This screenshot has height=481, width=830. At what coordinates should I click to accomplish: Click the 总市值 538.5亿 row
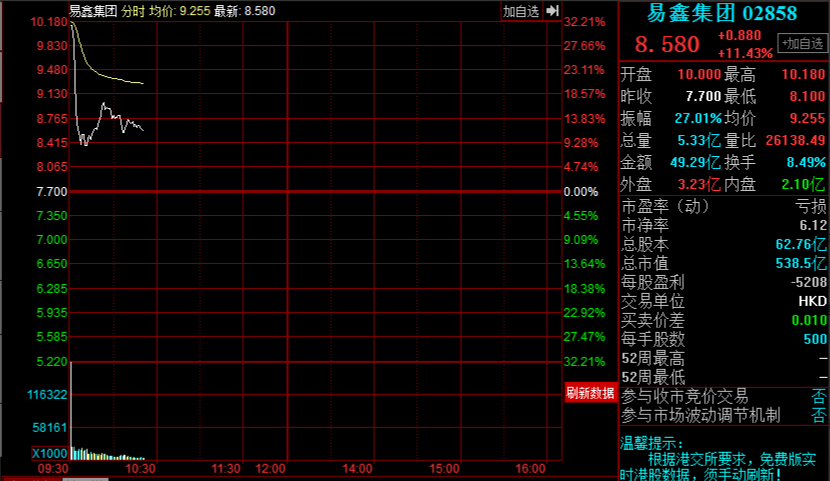pyautogui.click(x=724, y=263)
